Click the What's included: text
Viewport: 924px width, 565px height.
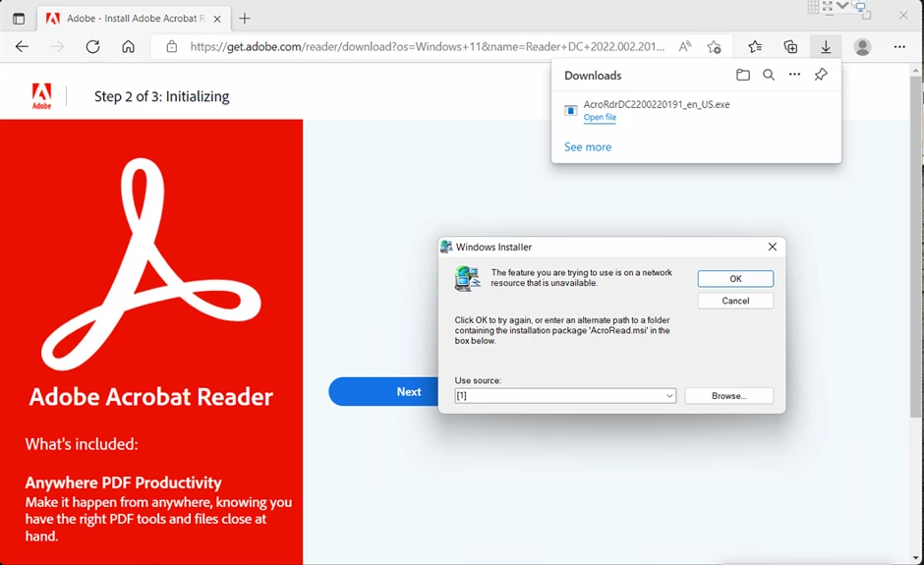82,443
